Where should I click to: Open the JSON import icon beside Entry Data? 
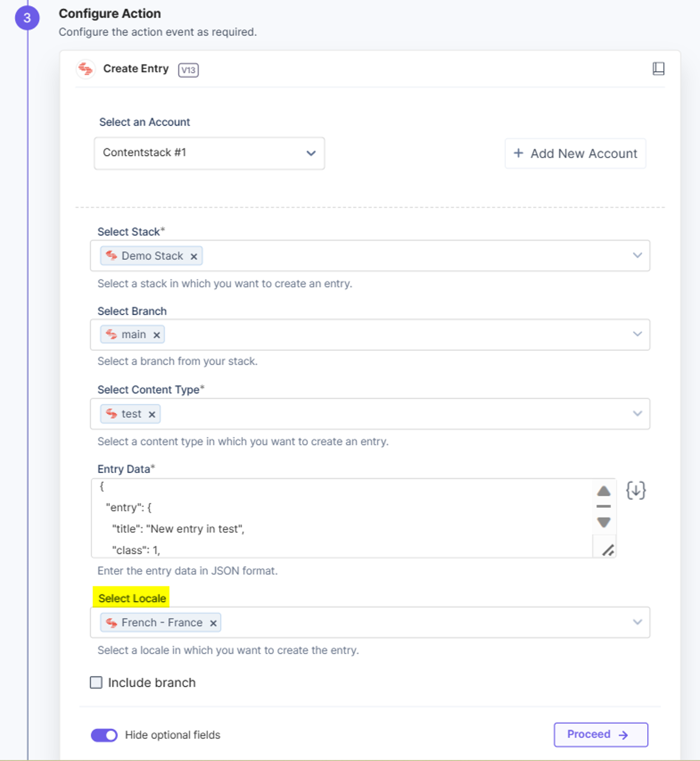pyautogui.click(x=636, y=490)
